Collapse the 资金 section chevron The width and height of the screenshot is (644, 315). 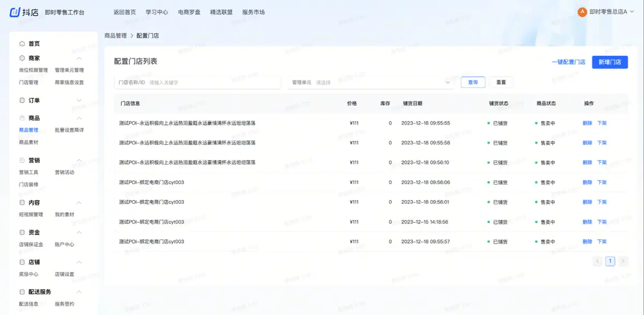tap(79, 232)
